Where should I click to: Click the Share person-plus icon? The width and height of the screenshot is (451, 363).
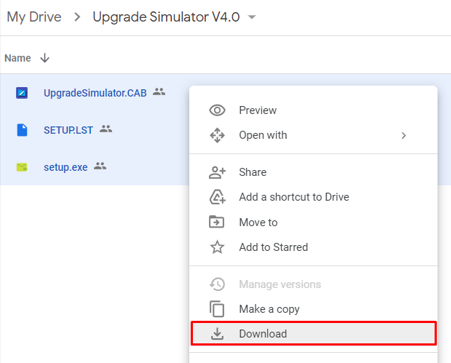point(217,172)
